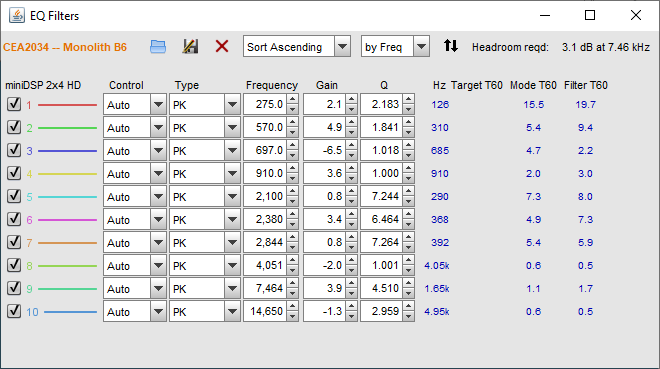Image resolution: width=660 pixels, height=369 pixels.
Task: Click the magenta line color of filter 6
Action: pyautogui.click(x=67, y=220)
